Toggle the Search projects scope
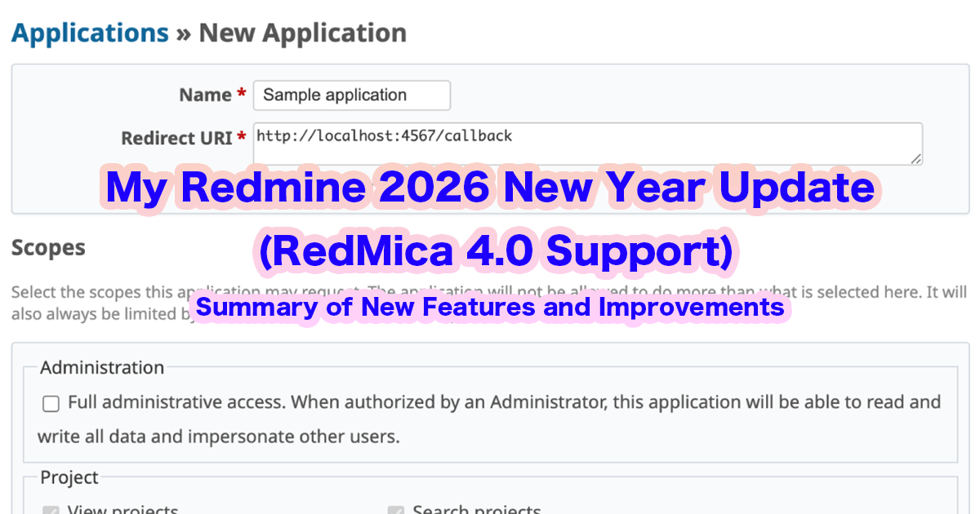The height and width of the screenshot is (514, 980). point(396,509)
